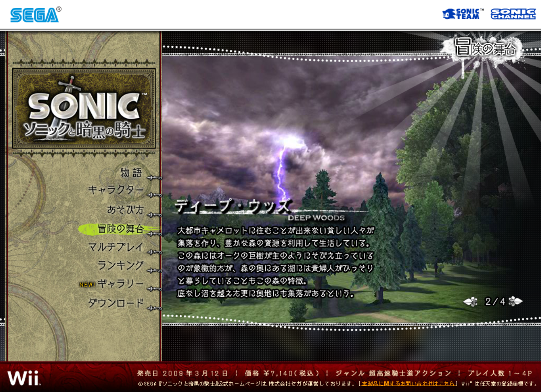
Task: Open the ランキング menu item
Action: point(121,265)
